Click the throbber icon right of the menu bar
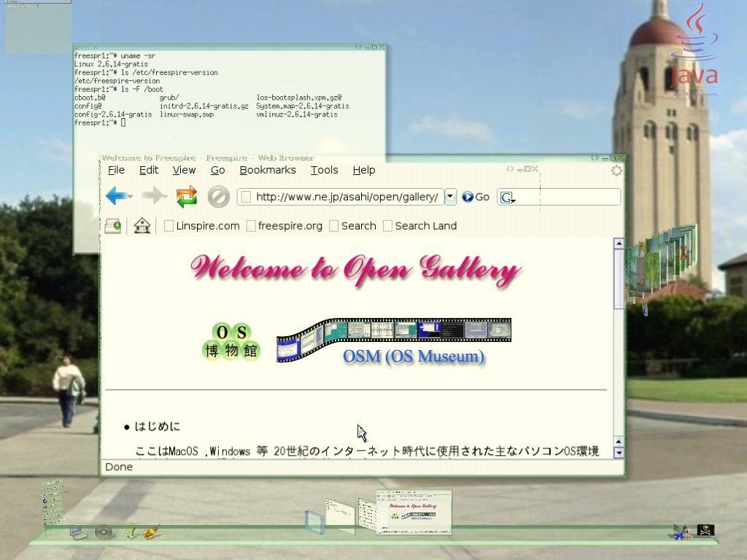Image resolution: width=747 pixels, height=560 pixels. (616, 171)
